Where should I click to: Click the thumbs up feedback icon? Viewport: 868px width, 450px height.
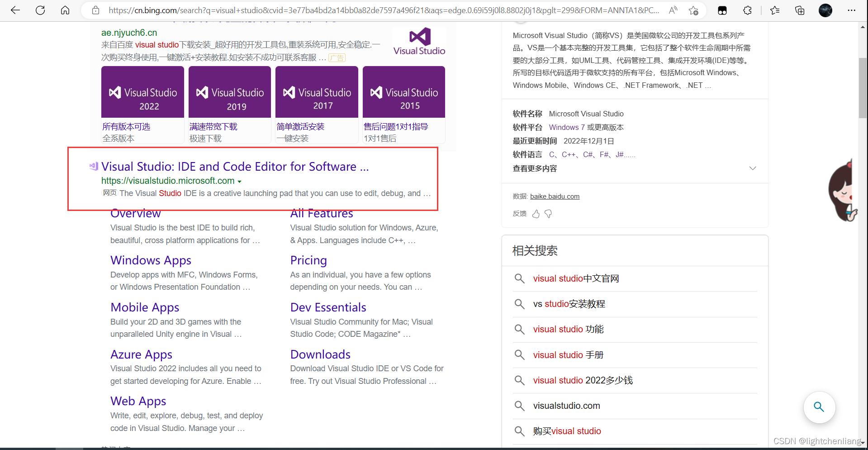536,214
